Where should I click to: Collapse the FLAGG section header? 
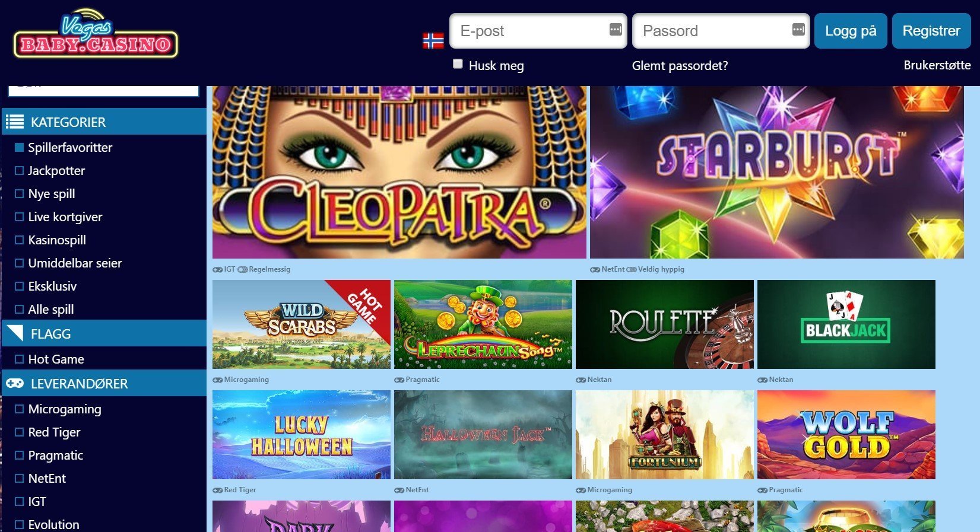tap(104, 333)
